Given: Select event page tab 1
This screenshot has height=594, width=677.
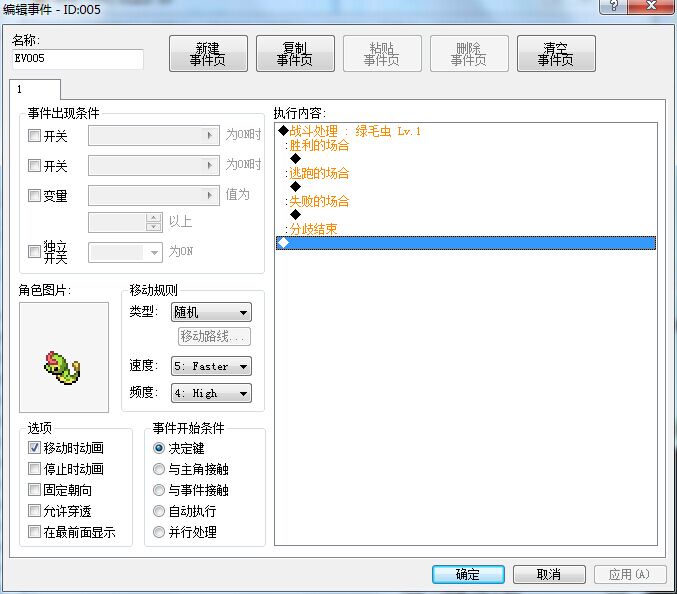Looking at the screenshot, I should coord(35,89).
